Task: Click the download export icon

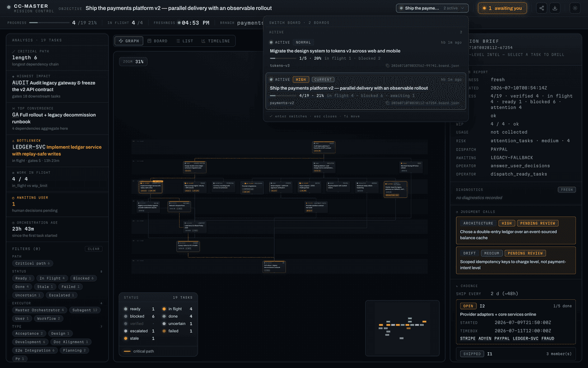Action: click(x=555, y=8)
